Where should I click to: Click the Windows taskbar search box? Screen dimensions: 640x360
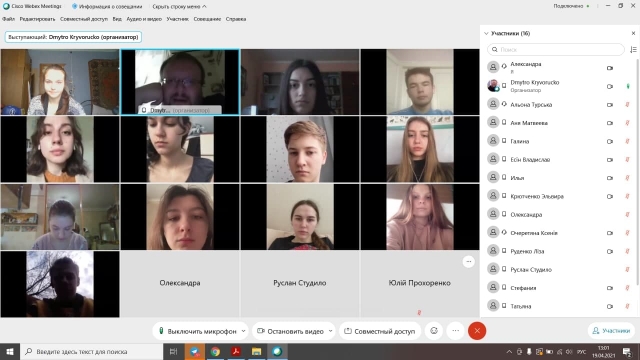pos(91,351)
